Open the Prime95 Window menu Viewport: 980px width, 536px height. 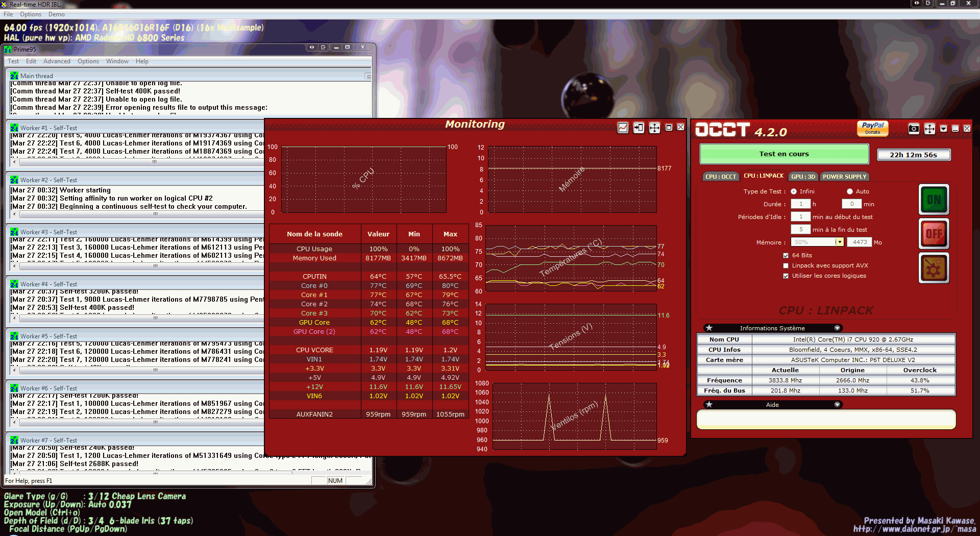click(x=117, y=61)
